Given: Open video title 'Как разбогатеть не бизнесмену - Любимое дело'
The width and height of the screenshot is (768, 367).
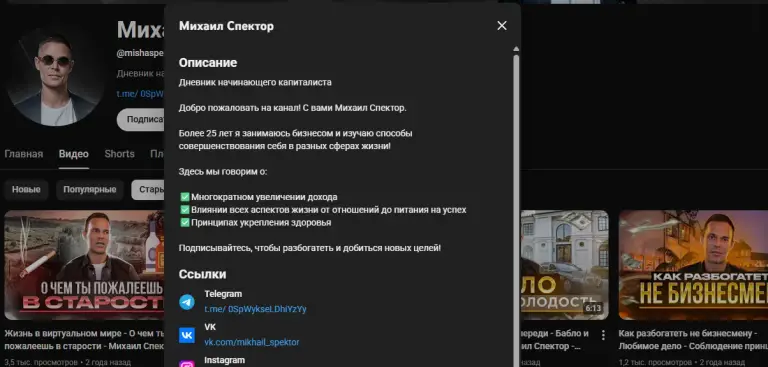Looking at the screenshot, I should (x=693, y=340).
